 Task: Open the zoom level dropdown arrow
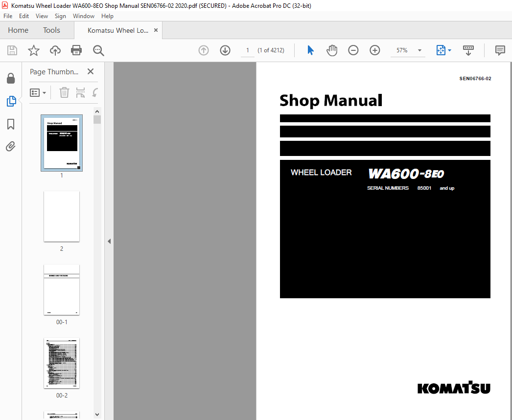(419, 50)
